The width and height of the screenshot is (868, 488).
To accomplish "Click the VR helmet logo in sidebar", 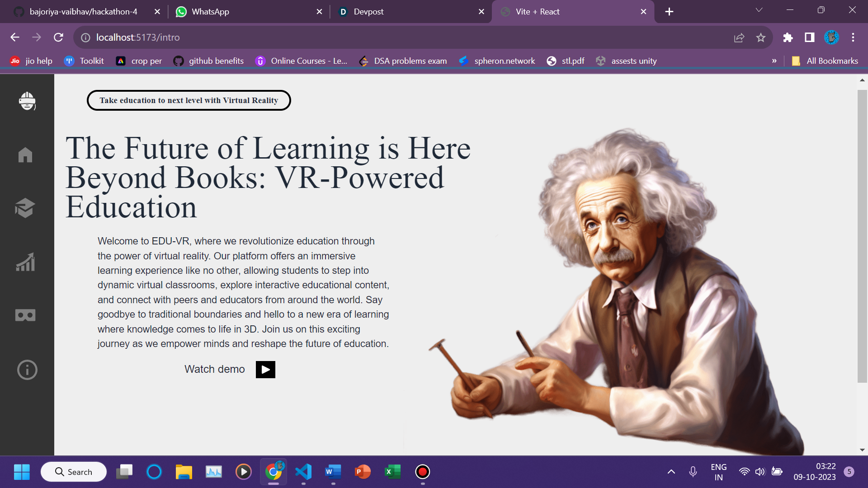I will (27, 101).
